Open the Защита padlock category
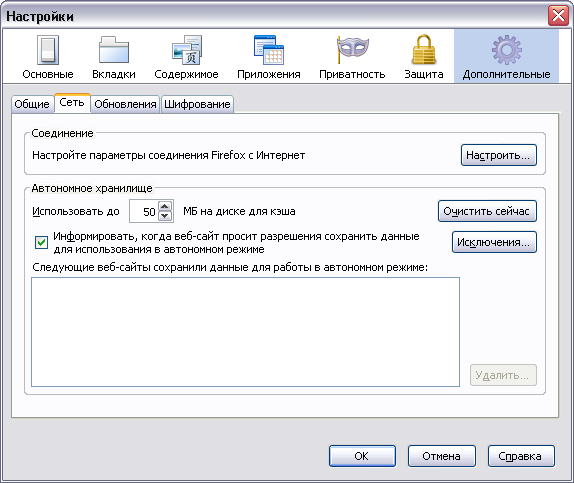The width and height of the screenshot is (574, 483). (424, 57)
